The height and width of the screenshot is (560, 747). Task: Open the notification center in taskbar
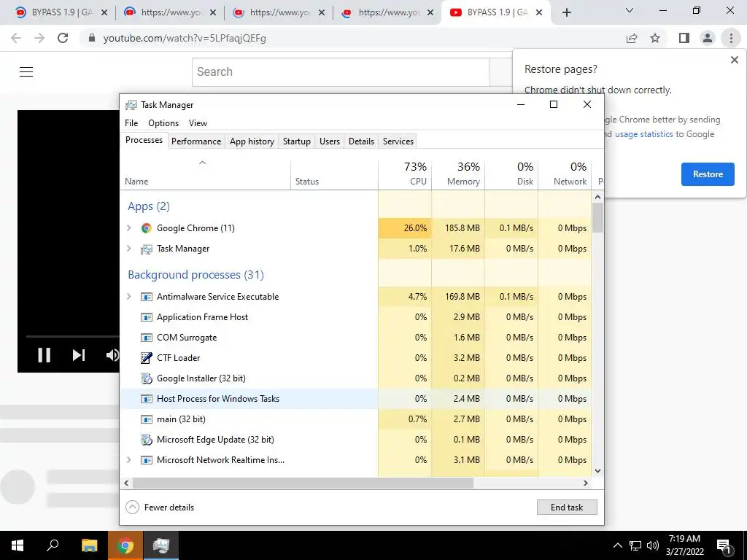(x=724, y=546)
